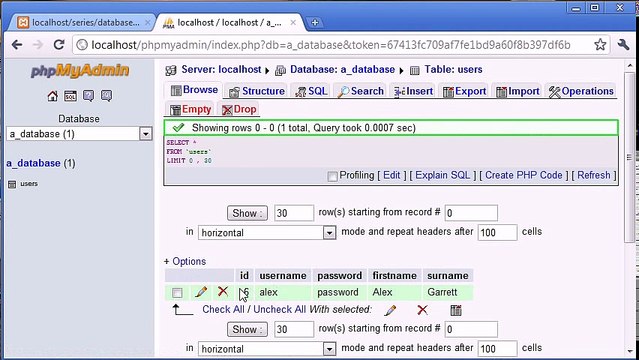Click Server: localhost breadcrumb link

[x=221, y=70]
